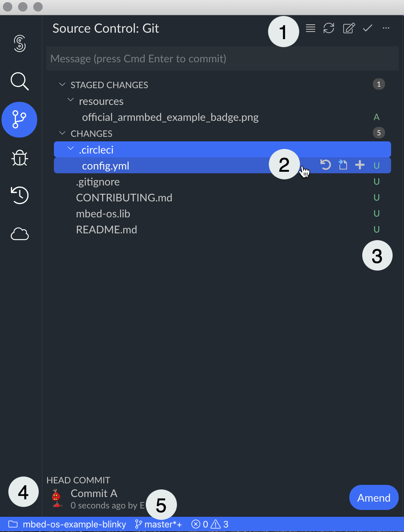Image resolution: width=404 pixels, height=532 pixels.
Task: Open the Timeline history view
Action: (x=19, y=195)
